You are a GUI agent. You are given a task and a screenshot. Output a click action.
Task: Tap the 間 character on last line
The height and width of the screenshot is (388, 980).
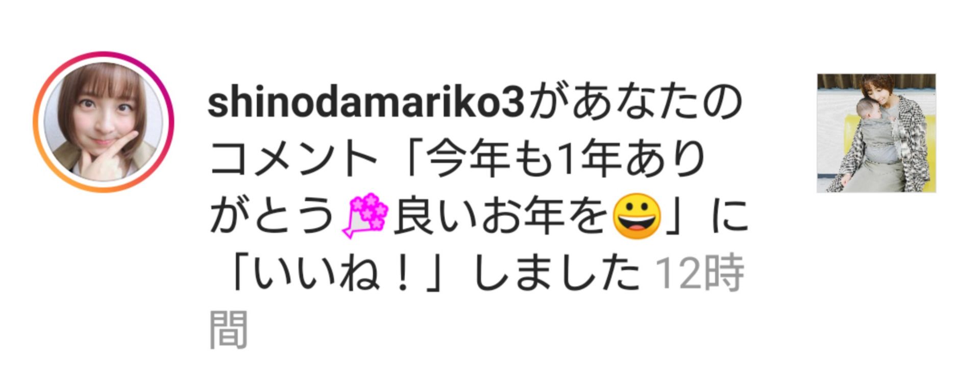(x=228, y=330)
